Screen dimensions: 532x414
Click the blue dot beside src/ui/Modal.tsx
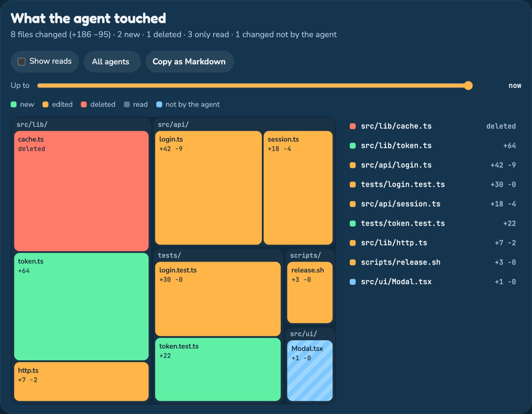(x=353, y=282)
